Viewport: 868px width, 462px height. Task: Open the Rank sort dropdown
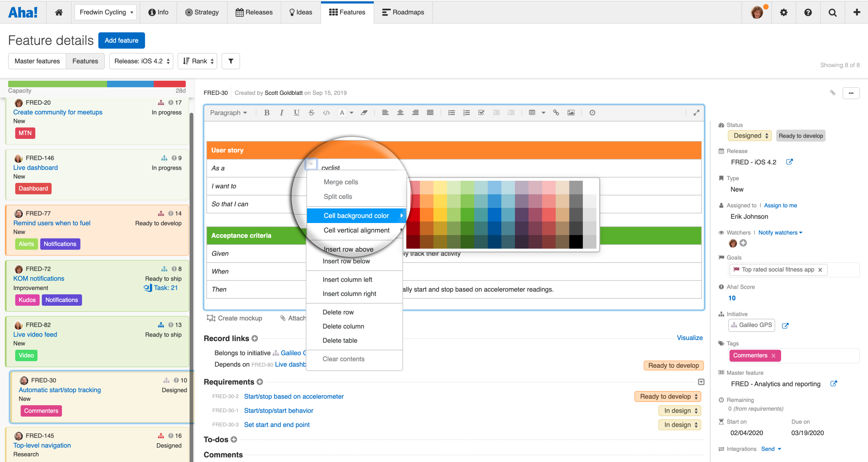coord(197,61)
